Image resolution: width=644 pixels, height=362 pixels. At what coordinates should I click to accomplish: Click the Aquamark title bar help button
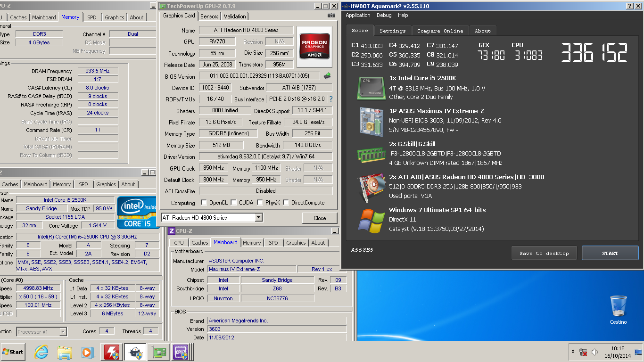click(630, 6)
